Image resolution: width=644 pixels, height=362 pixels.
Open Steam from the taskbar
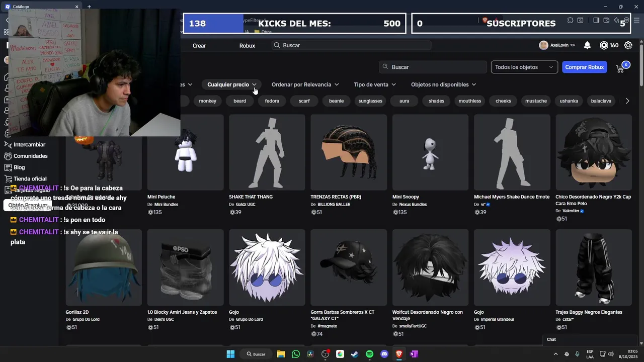(355, 354)
